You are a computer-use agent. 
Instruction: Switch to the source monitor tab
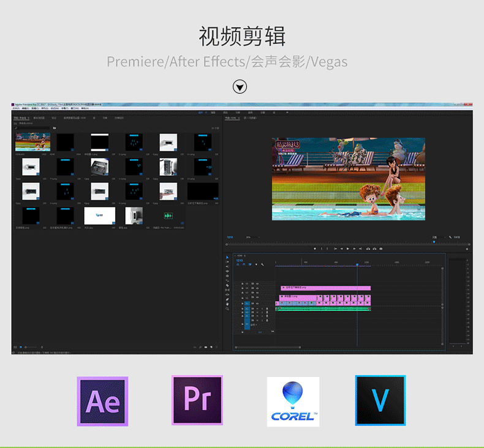coord(251,118)
